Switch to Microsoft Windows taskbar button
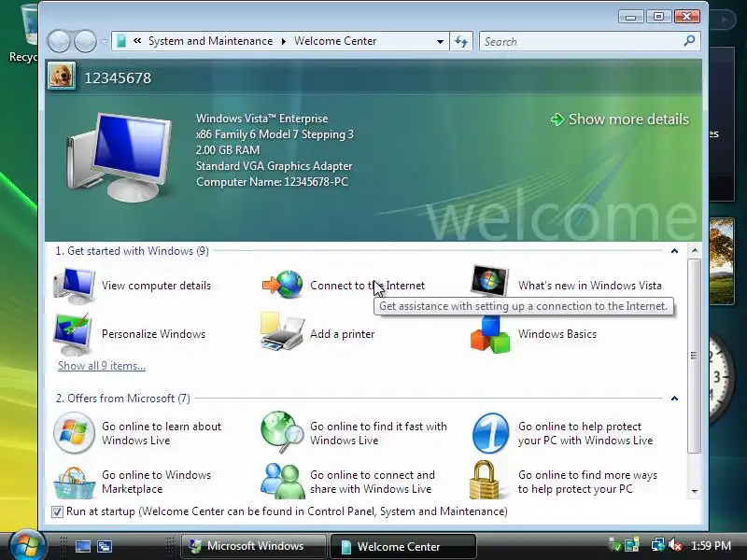Image resolution: width=747 pixels, height=560 pixels. pyautogui.click(x=253, y=546)
